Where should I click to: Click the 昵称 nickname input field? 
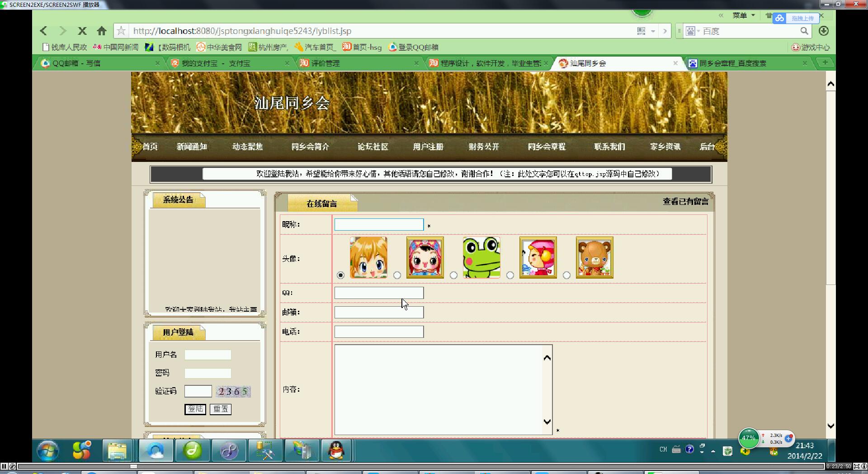(x=379, y=224)
